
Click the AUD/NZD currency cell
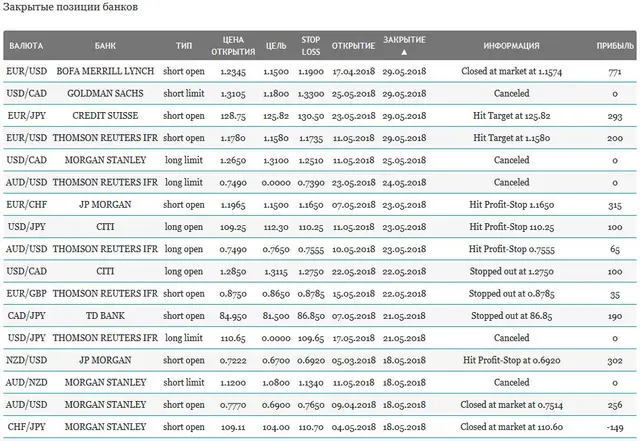point(27,383)
